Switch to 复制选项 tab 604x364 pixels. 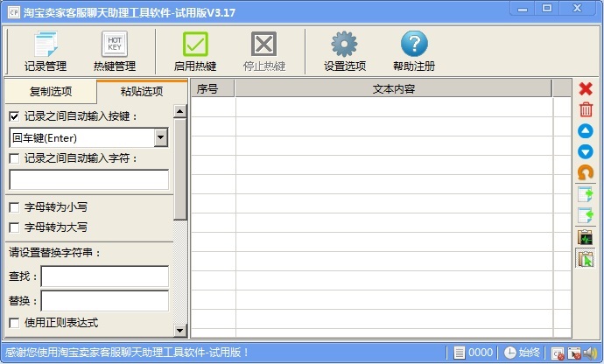point(51,91)
